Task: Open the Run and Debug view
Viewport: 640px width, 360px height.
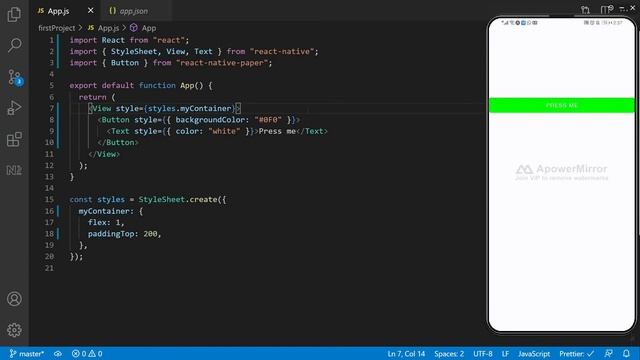Action: tap(14, 108)
